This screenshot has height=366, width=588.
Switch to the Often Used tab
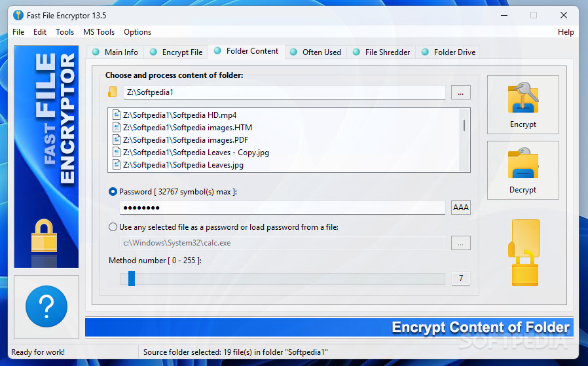(x=316, y=52)
